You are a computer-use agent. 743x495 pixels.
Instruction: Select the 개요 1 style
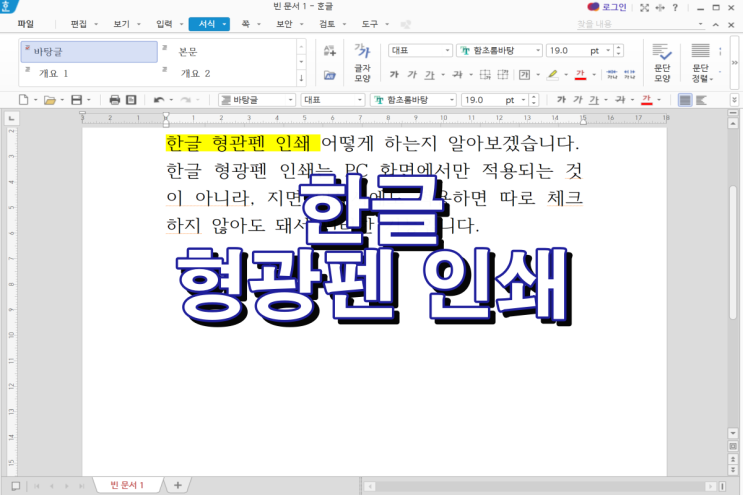click(x=54, y=73)
